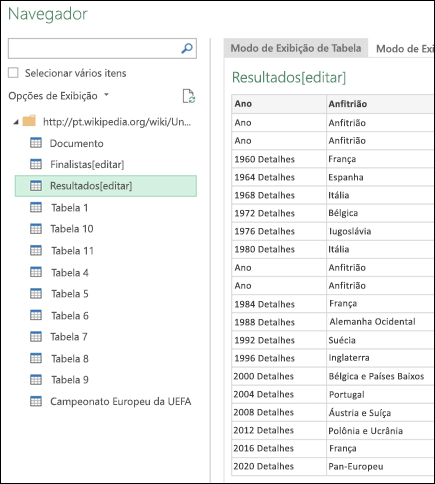This screenshot has height=484, width=435.
Task: Open Opções de Exibição dropdown
Action: pos(59,96)
